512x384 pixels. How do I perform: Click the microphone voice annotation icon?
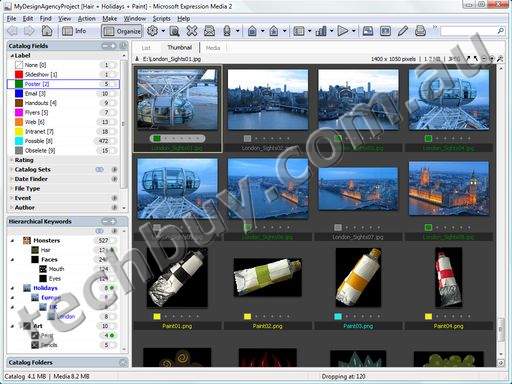click(x=227, y=31)
